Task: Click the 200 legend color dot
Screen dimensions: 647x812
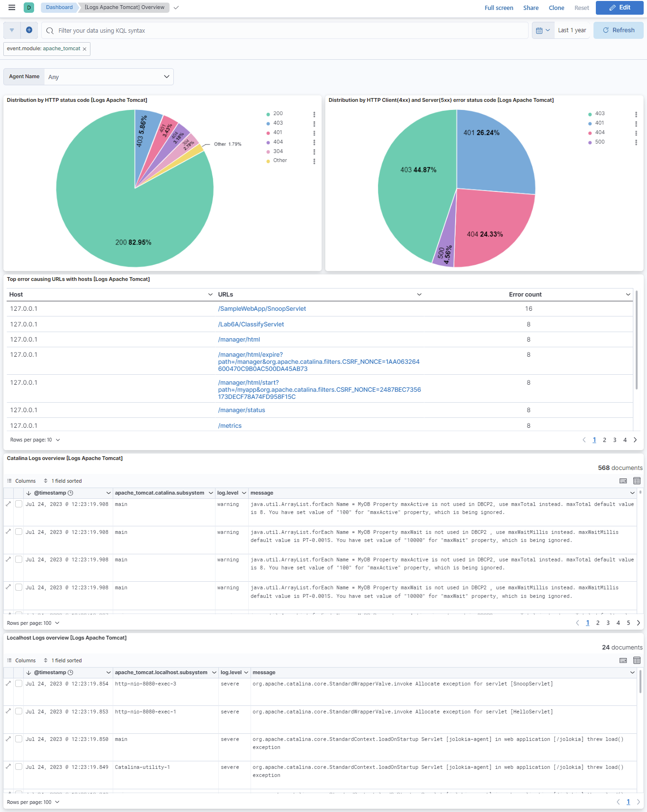Action: coord(268,114)
